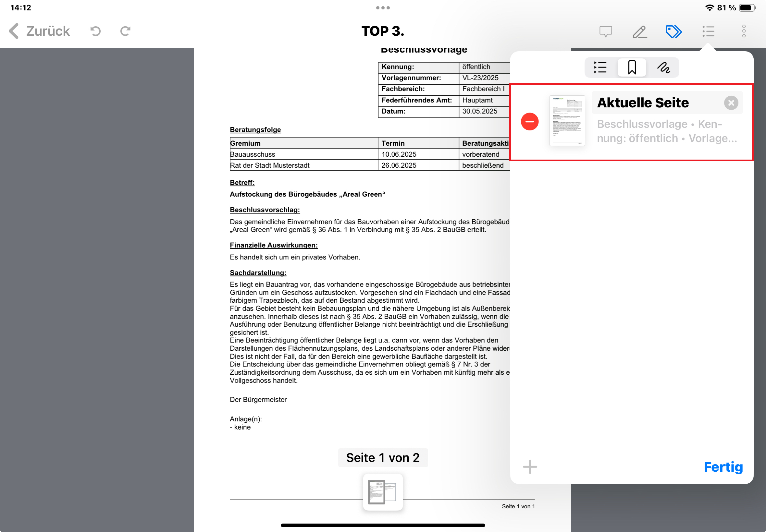Open the blue tags icon
766x532 pixels.
point(673,31)
